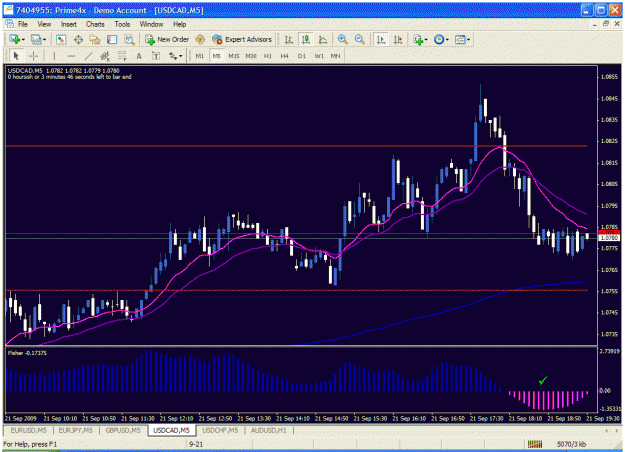Select the Horizontal Line drawing tool
Screen dimensions: 625x452
tap(71, 56)
